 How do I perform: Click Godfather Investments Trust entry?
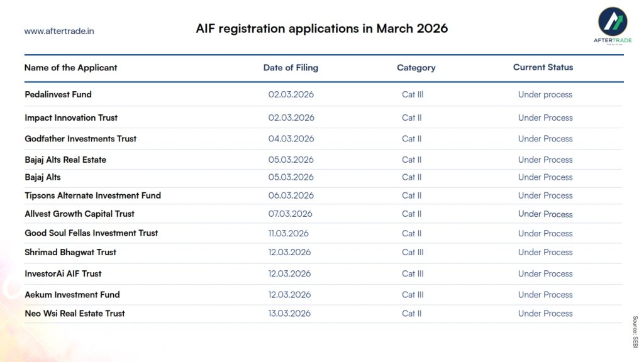pos(80,139)
